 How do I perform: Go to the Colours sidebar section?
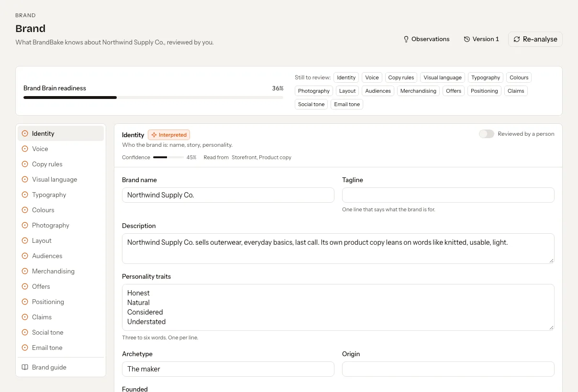(61, 210)
